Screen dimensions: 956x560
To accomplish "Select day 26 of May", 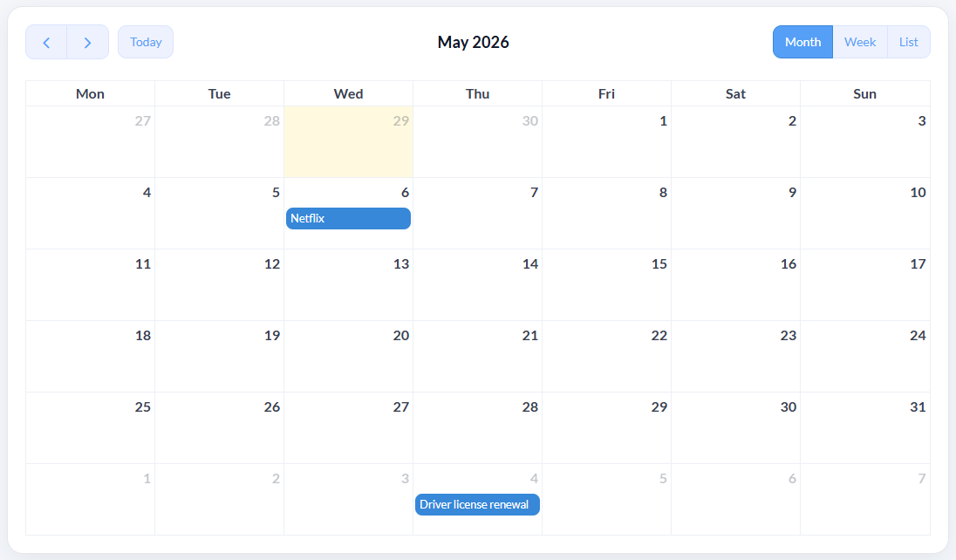I will [220, 427].
